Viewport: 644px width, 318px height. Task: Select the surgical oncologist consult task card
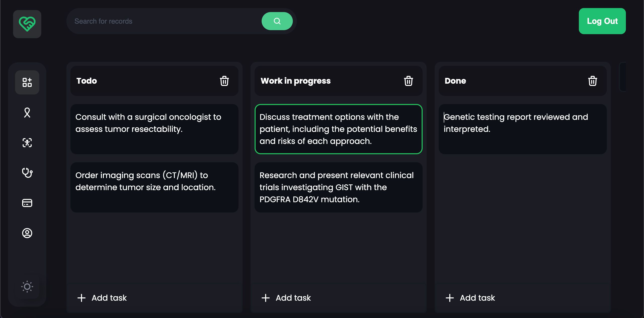154,129
